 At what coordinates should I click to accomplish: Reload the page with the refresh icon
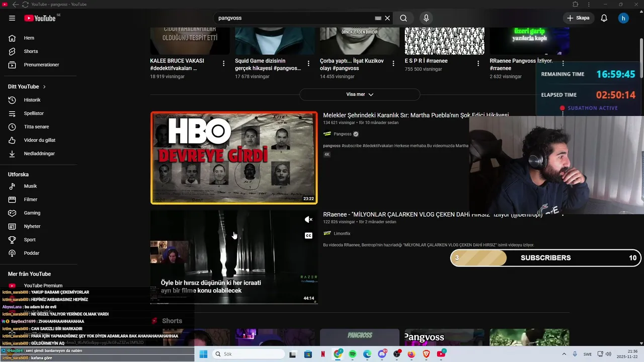pos(25,5)
